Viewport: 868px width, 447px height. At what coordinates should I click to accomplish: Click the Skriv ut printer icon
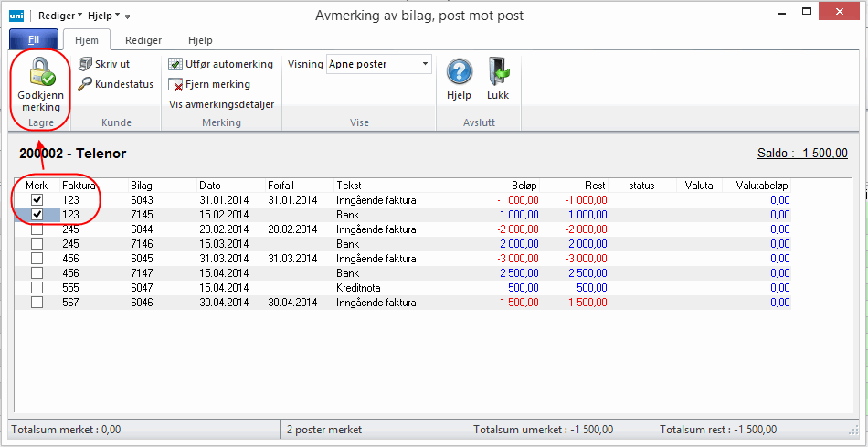(85, 64)
